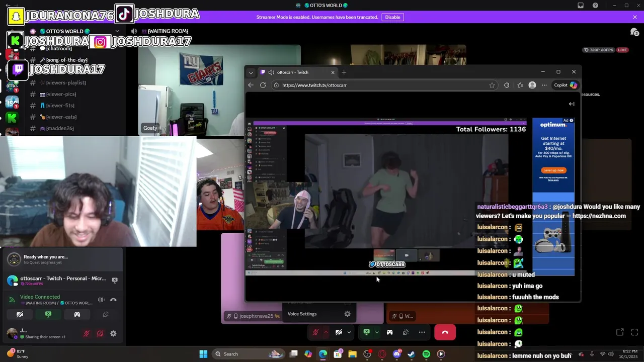Close the ottoscarr Twitch tab
Screen dimensions: 644x362
coord(333,72)
